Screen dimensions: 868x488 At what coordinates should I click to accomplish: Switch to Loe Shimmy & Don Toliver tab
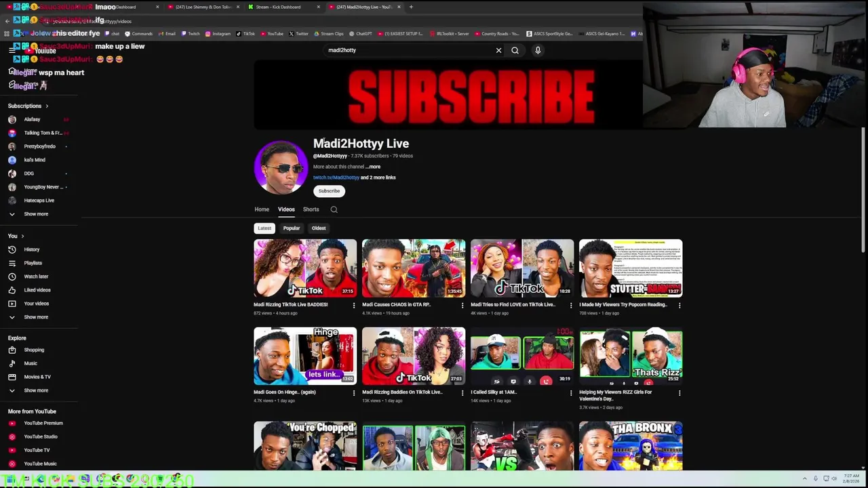click(203, 7)
